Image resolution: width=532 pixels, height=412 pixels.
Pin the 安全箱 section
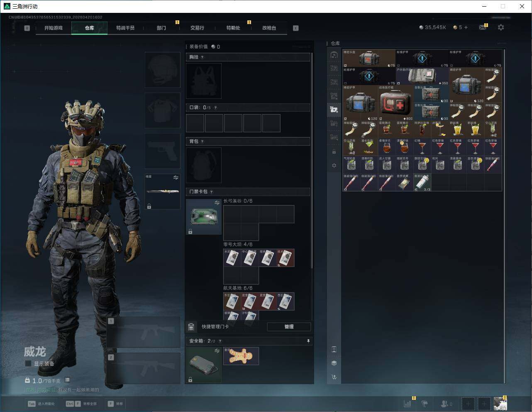308,341
